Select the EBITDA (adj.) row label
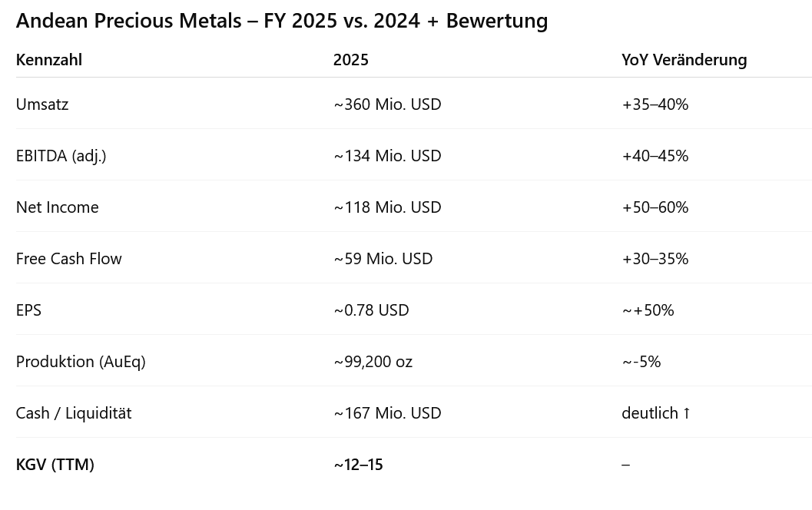This screenshot has height=510, width=812. tap(61, 156)
